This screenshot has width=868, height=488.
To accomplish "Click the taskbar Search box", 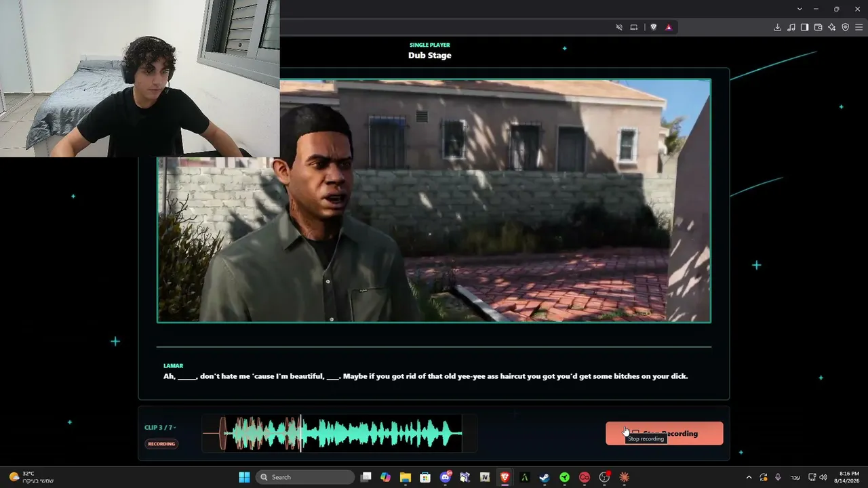I will click(306, 477).
